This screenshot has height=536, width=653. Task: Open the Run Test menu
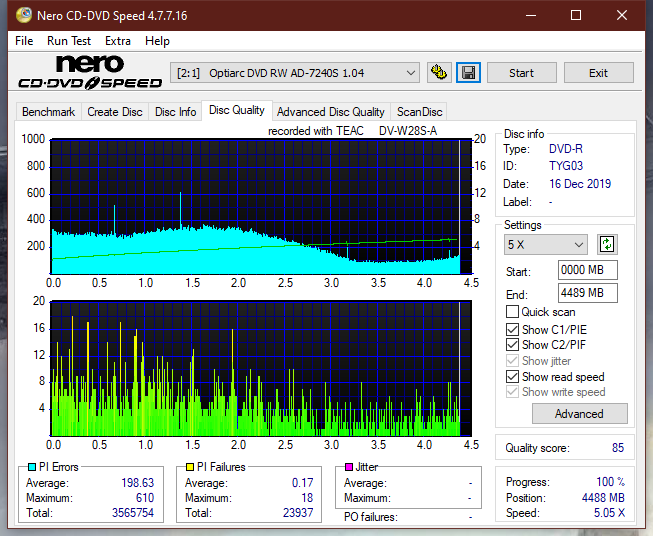pyautogui.click(x=69, y=41)
